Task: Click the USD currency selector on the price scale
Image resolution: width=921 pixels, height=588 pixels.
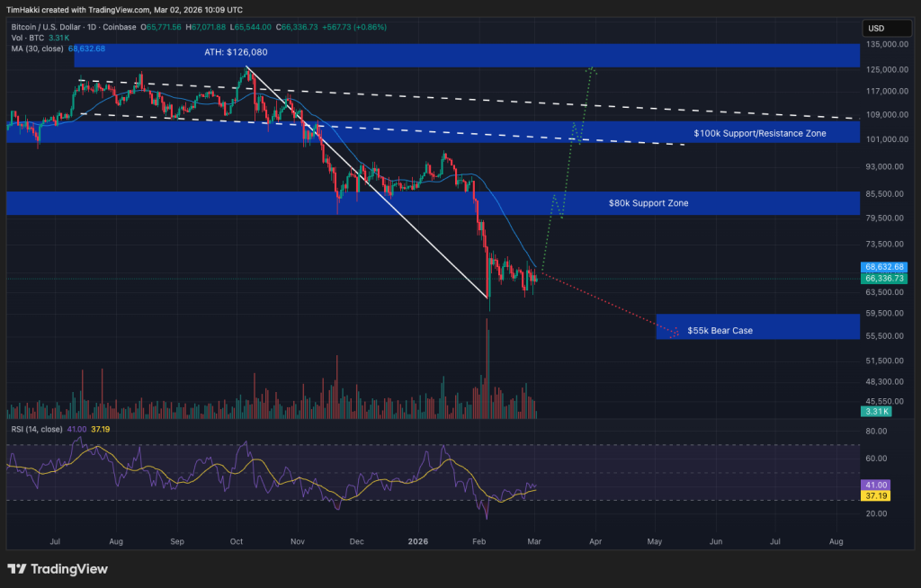Action: click(885, 28)
